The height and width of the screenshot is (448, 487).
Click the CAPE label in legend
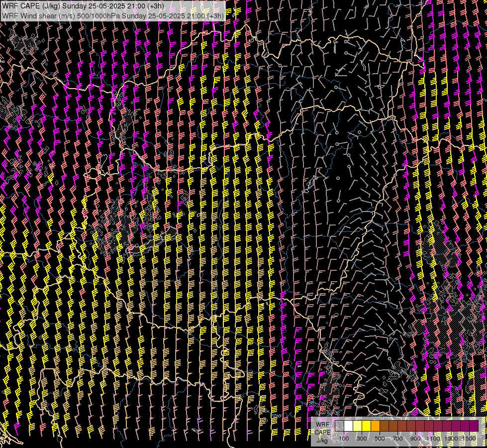click(322, 433)
